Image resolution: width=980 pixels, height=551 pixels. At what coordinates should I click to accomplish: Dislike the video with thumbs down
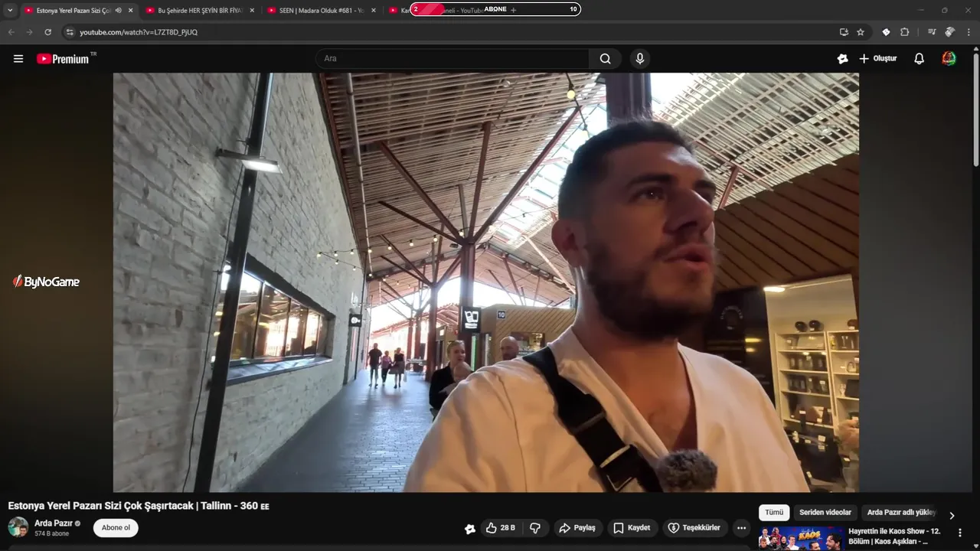tap(535, 528)
